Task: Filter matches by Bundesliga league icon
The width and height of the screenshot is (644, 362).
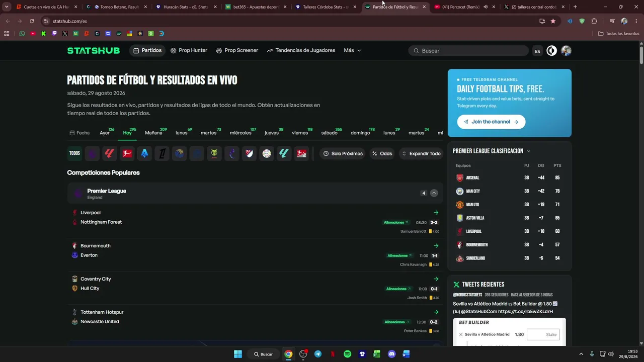Action: (x=127, y=153)
